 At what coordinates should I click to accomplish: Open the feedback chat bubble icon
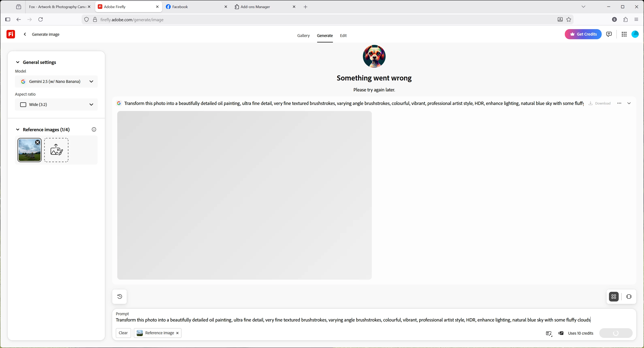pos(609,34)
